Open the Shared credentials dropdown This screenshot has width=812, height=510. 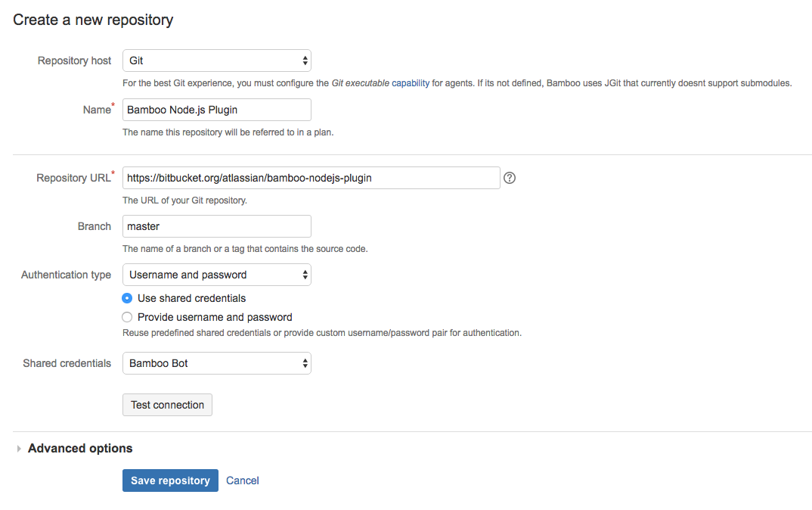(x=216, y=363)
